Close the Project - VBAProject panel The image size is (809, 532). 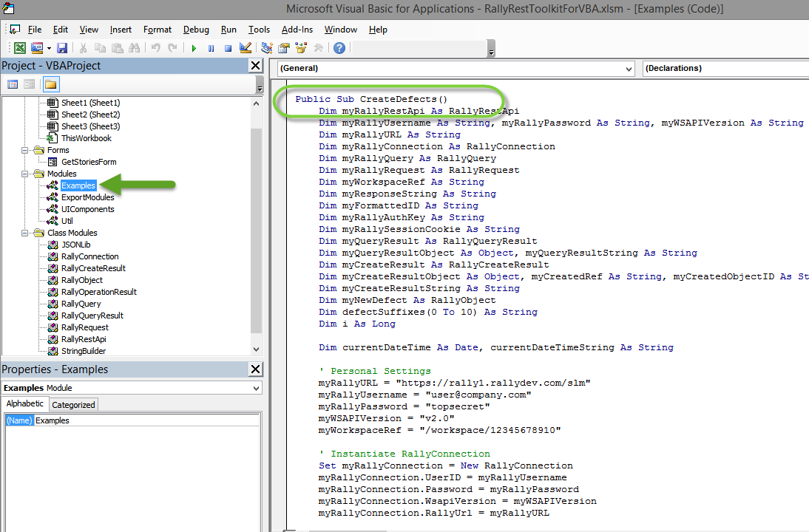255,66
